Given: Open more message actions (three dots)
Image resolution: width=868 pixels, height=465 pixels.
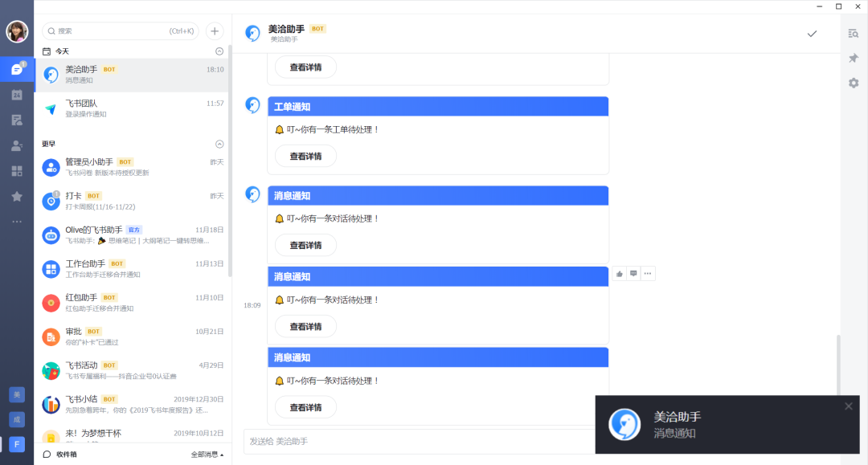Looking at the screenshot, I should (648, 274).
